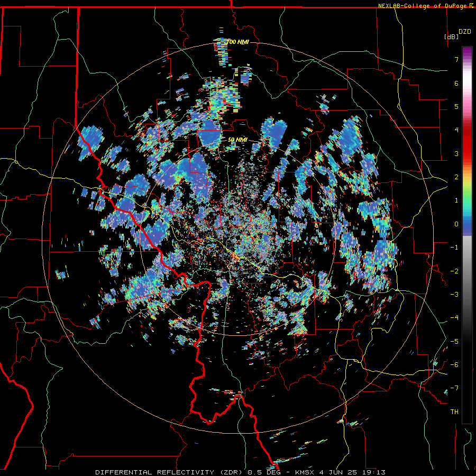Screen dimensions: 476x476
Task: Click the 7 value on color scale
Action: [x=456, y=59]
